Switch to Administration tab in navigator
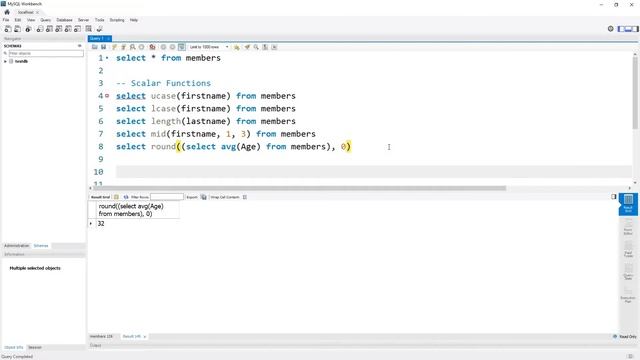The height and width of the screenshot is (360, 640). pos(17,246)
